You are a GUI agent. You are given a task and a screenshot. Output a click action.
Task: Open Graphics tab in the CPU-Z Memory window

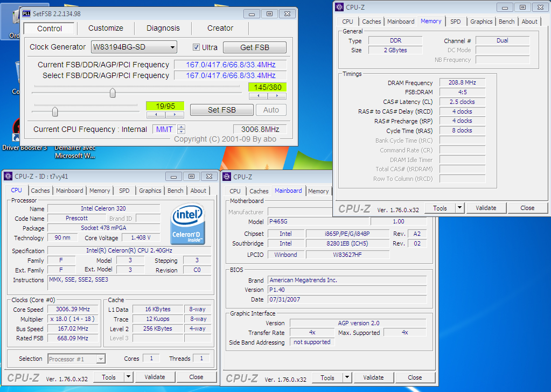click(482, 22)
